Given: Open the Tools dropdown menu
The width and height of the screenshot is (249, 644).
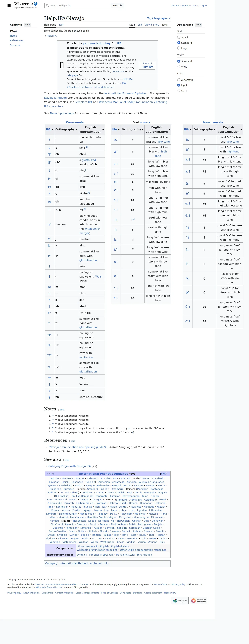Looking at the screenshot, I should pos(166,25).
